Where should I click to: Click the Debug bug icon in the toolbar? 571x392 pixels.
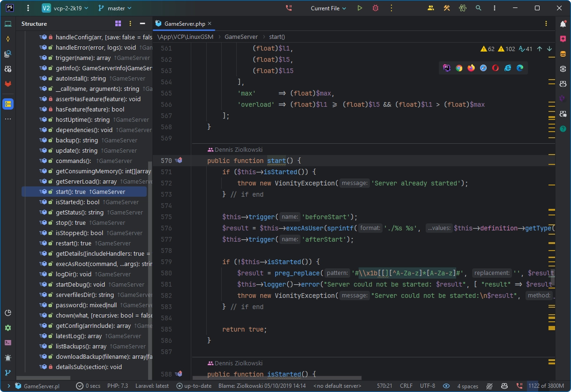(x=375, y=8)
